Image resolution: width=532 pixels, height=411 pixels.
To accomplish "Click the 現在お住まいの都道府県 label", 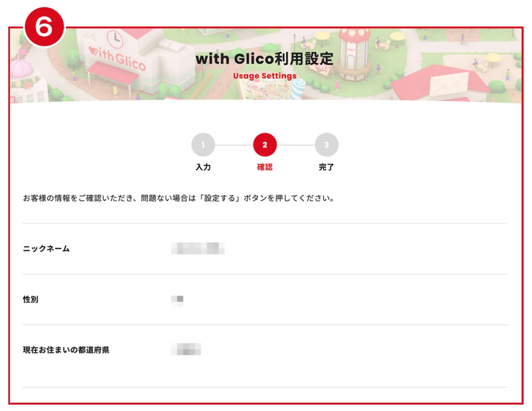I will [x=66, y=350].
